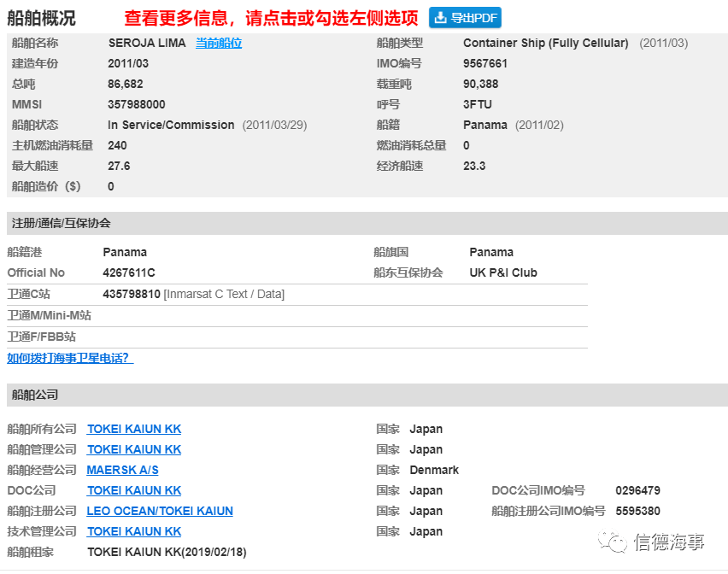The width and height of the screenshot is (728, 574).
Task: Select the build date value 2011/03
Action: pyautogui.click(x=128, y=63)
